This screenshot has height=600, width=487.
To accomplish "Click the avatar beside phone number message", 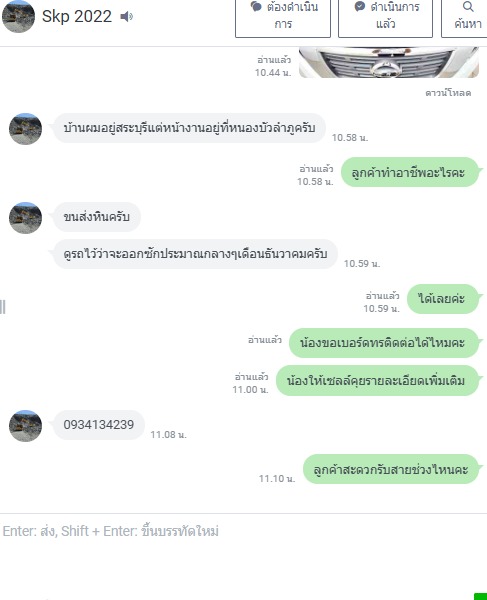I will (x=25, y=426).
